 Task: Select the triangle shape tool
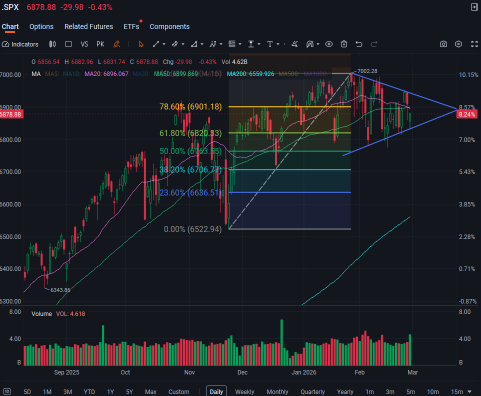point(194,44)
